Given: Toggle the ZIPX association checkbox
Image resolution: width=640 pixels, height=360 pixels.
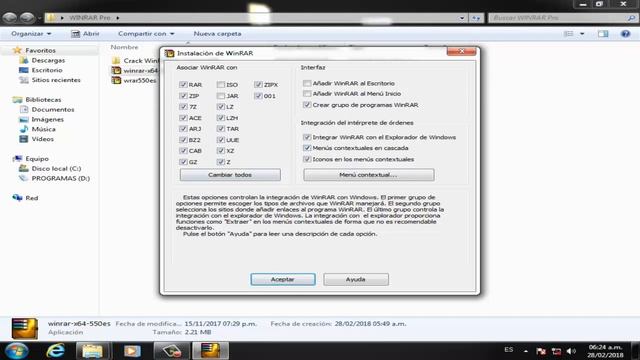Looking at the screenshot, I should 258,84.
